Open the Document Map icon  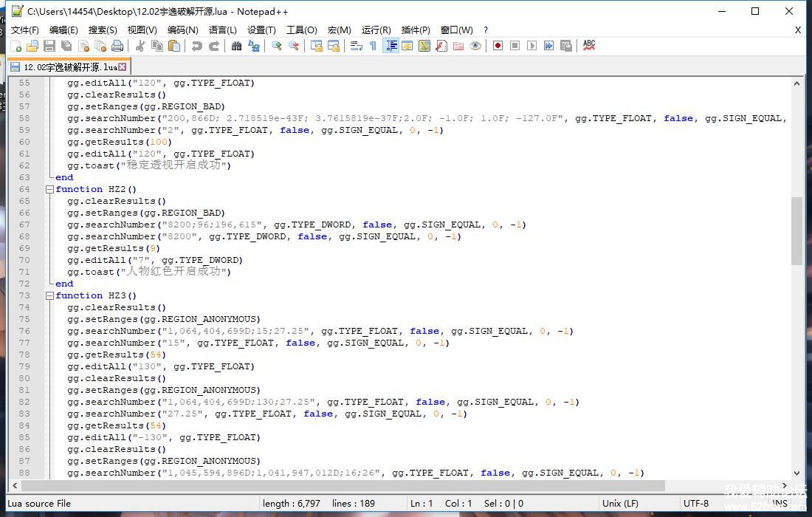[424, 46]
